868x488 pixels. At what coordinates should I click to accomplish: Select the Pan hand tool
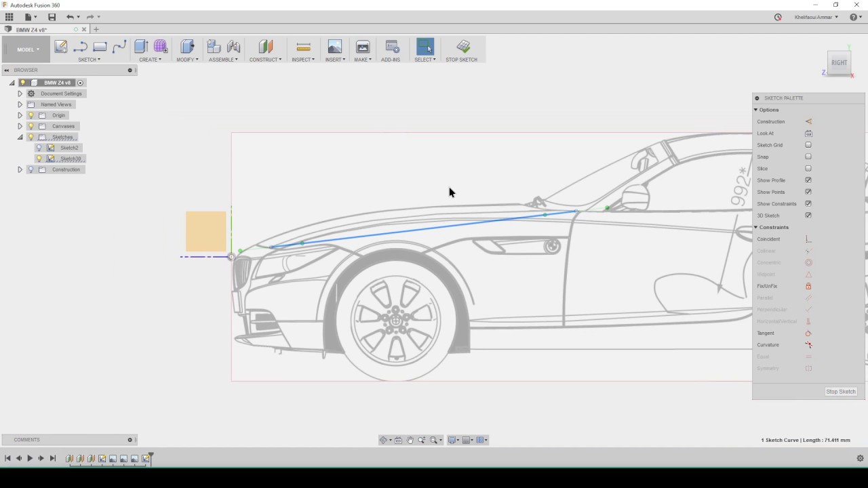(x=410, y=440)
